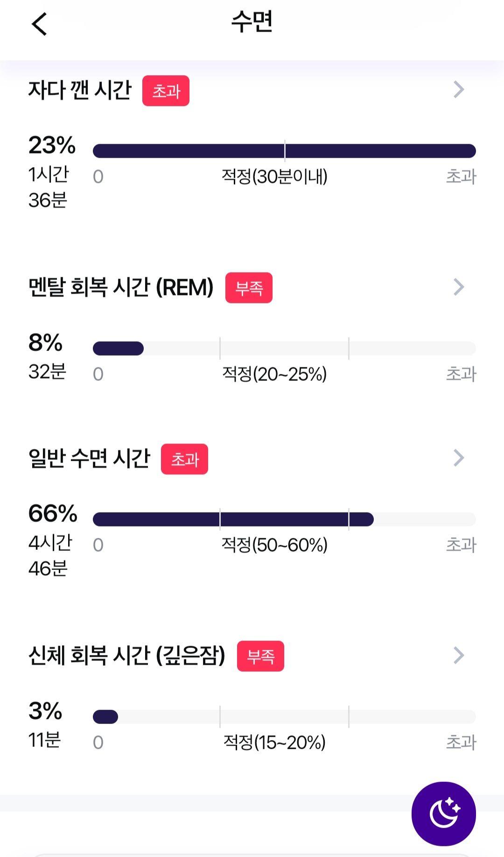Tap the 부족 badge beside REM title
The image size is (504, 857).
click(x=249, y=288)
